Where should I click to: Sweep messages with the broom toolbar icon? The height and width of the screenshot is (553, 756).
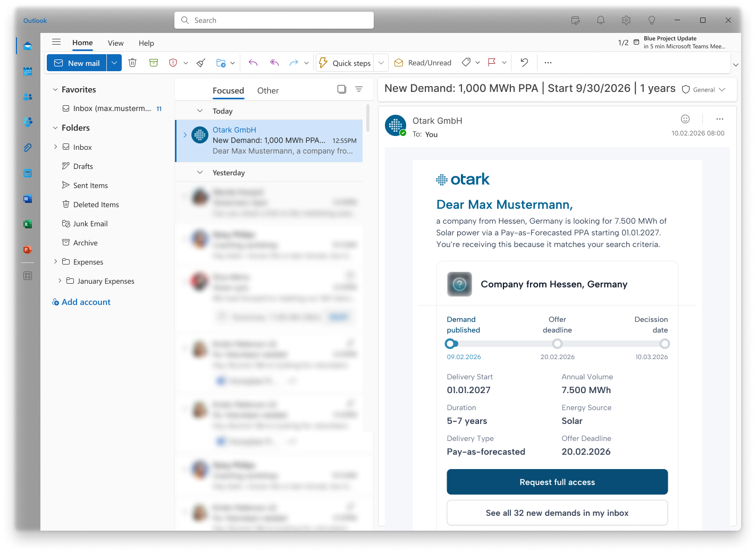tap(200, 63)
